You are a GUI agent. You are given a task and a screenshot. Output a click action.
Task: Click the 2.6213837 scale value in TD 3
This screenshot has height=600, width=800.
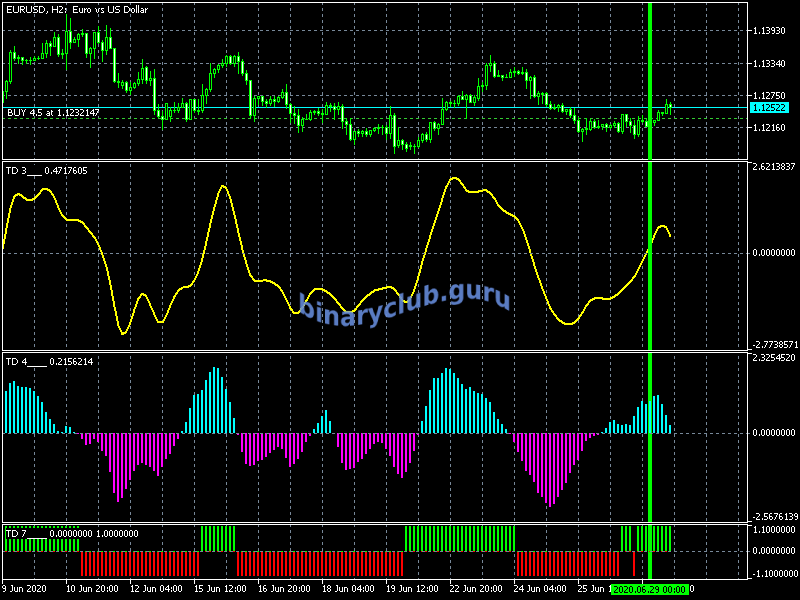[773, 167]
